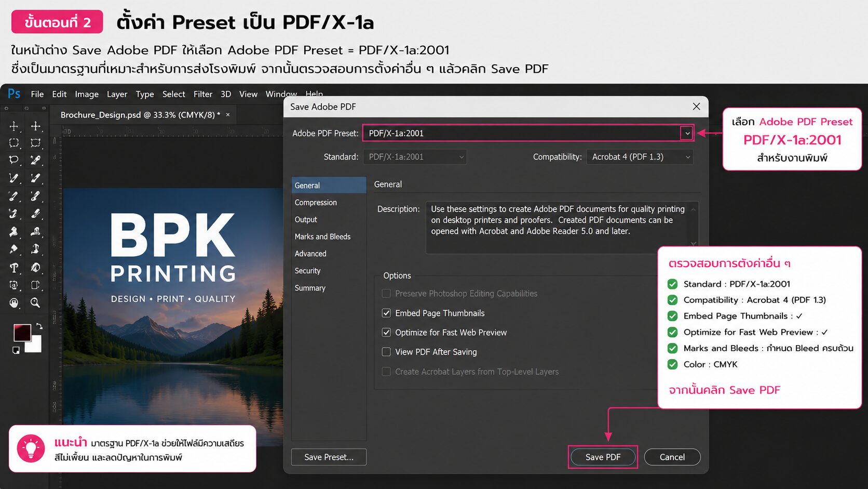Reset default colors icon
The height and width of the screenshot is (489, 868).
[x=16, y=350]
